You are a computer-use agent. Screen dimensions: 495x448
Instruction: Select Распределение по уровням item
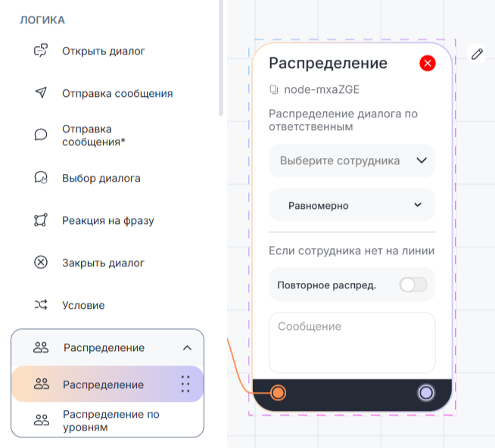pos(107,420)
